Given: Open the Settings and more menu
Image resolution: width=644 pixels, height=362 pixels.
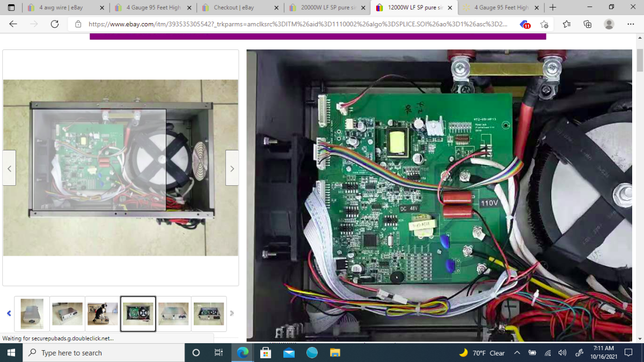Looking at the screenshot, I should click(631, 24).
